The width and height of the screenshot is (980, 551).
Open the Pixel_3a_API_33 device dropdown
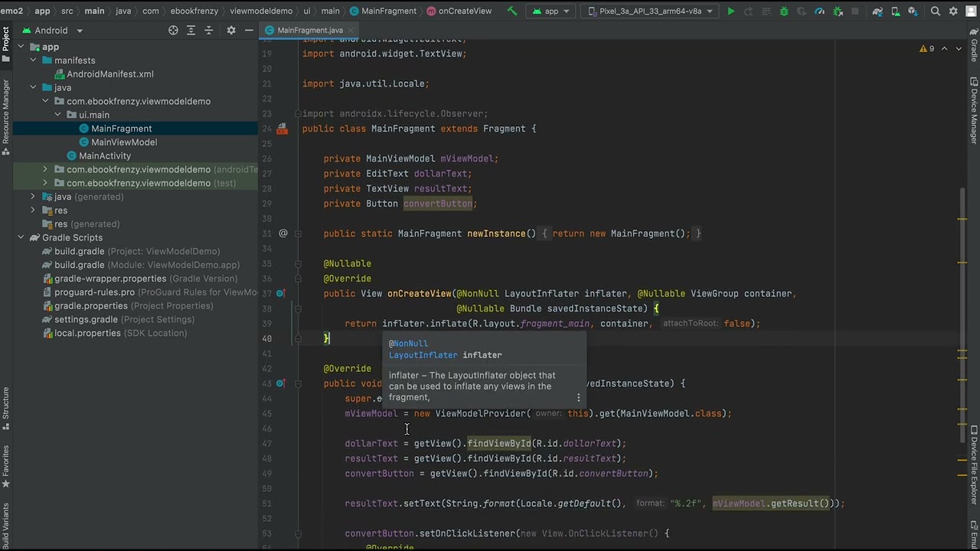click(x=650, y=11)
